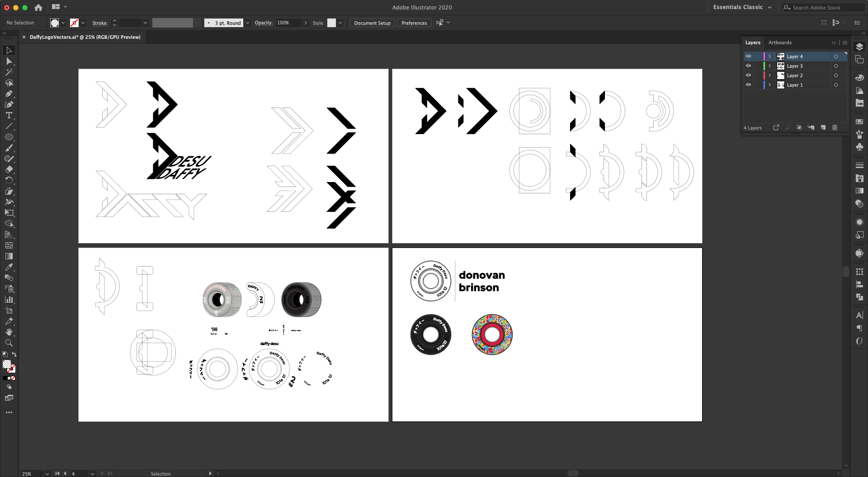
Task: Open Layers panel options menu
Action: (x=845, y=42)
